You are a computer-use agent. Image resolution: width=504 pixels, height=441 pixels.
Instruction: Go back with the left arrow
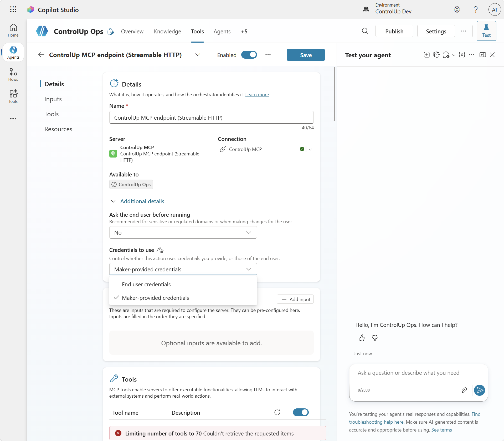point(41,55)
